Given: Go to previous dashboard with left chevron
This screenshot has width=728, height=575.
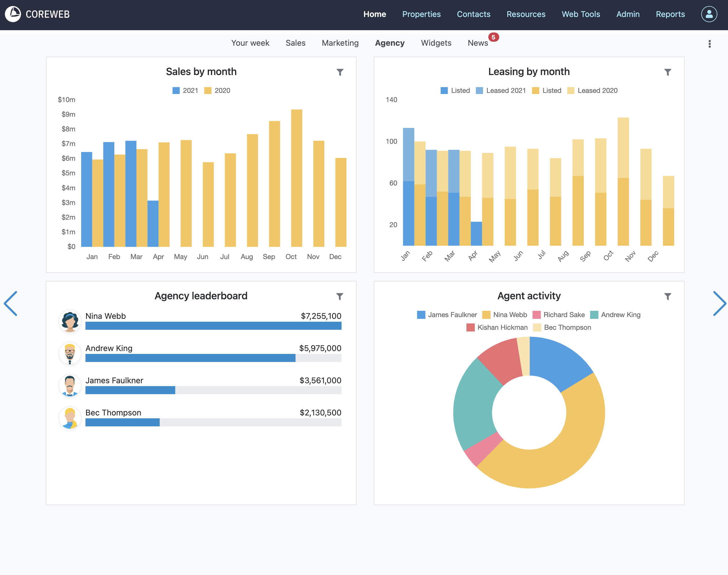Looking at the screenshot, I should pyautogui.click(x=10, y=303).
